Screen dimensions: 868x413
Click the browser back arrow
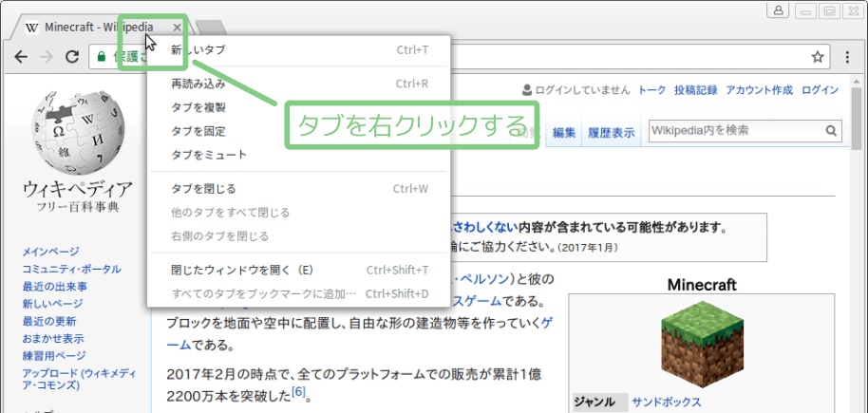tap(21, 56)
